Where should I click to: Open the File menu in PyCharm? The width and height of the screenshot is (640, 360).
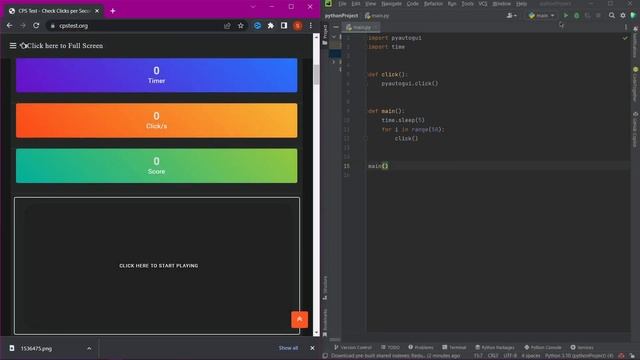tap(342, 4)
